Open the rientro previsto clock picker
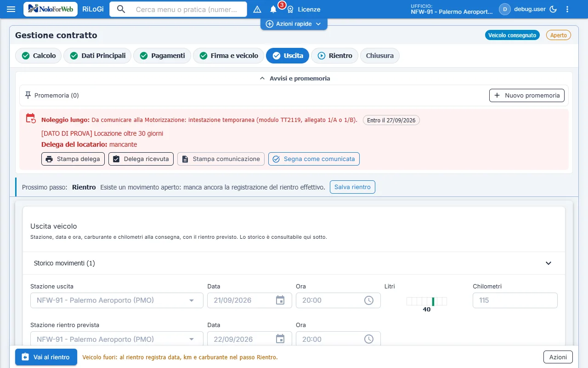Viewport: 588px width, 368px height. (369, 339)
